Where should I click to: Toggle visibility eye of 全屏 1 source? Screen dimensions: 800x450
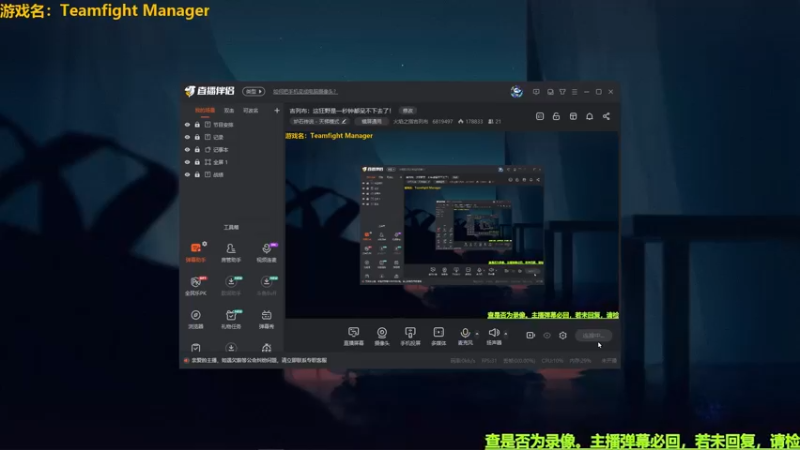(187, 162)
